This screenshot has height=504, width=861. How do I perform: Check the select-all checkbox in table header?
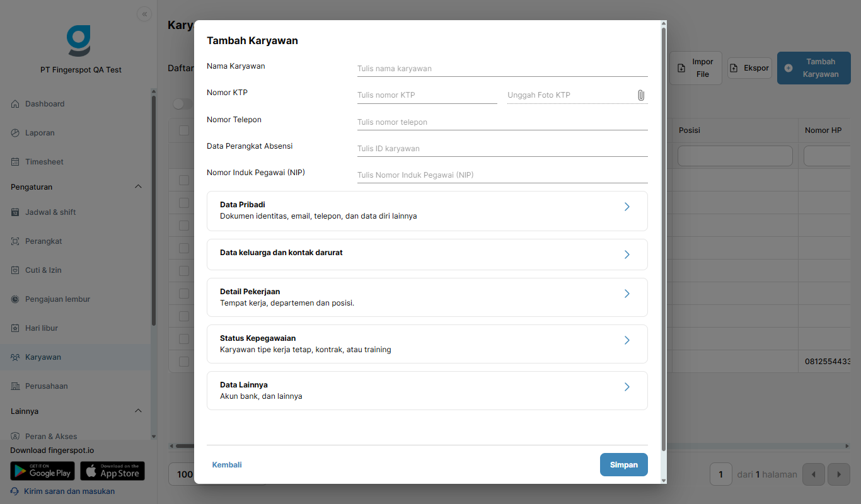click(x=184, y=130)
